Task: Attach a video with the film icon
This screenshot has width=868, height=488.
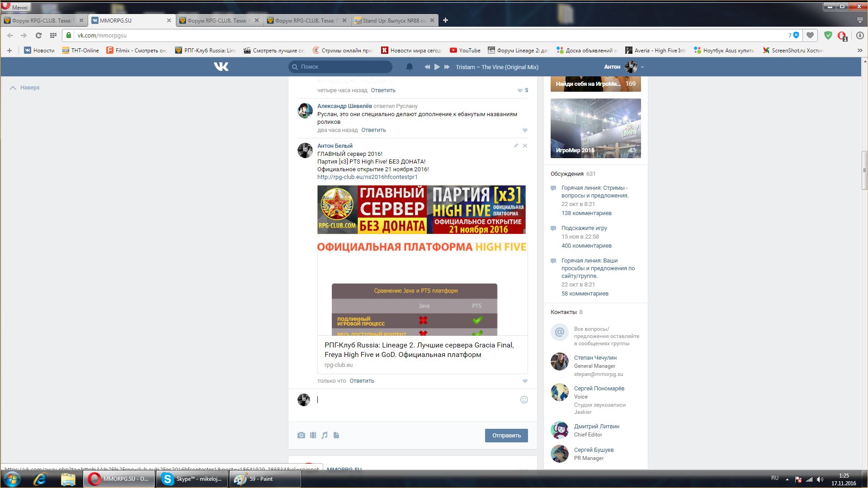Action: tap(313, 435)
